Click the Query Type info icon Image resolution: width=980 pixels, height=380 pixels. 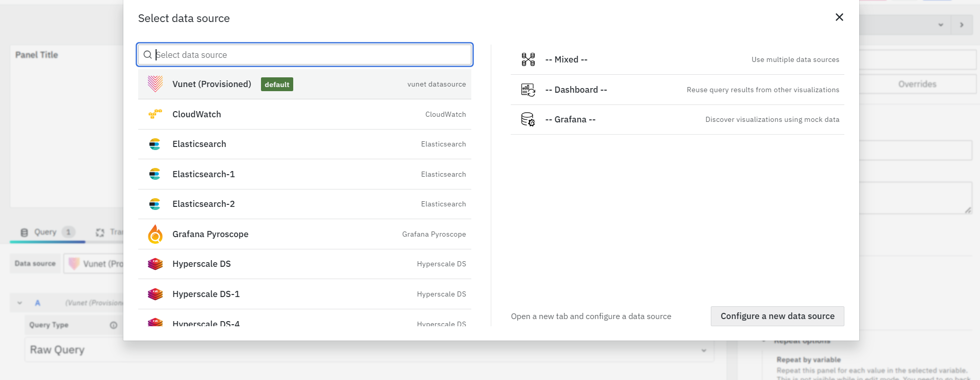pos(114,325)
